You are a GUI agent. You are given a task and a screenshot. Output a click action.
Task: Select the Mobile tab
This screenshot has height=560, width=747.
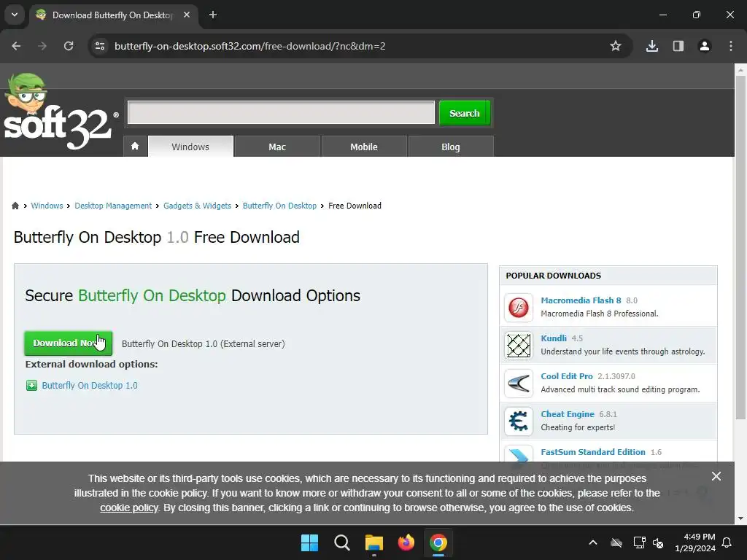364,147
